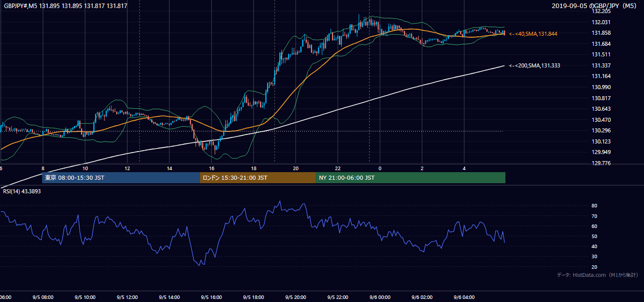Click hour label 22 under the price chart
This screenshot has height=302, width=644.
point(338,169)
